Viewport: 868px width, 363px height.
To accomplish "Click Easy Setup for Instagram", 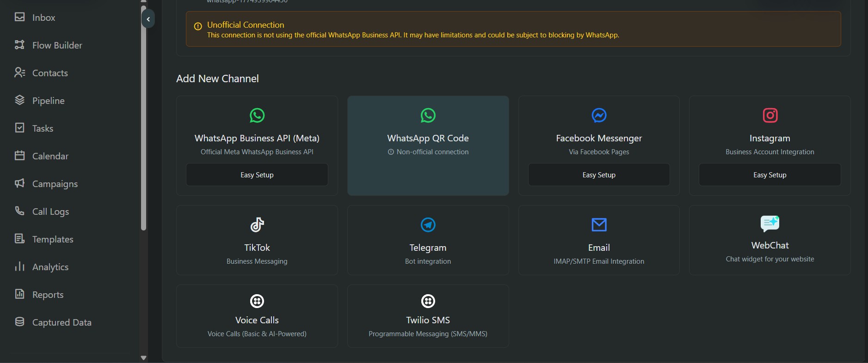I will [x=770, y=175].
